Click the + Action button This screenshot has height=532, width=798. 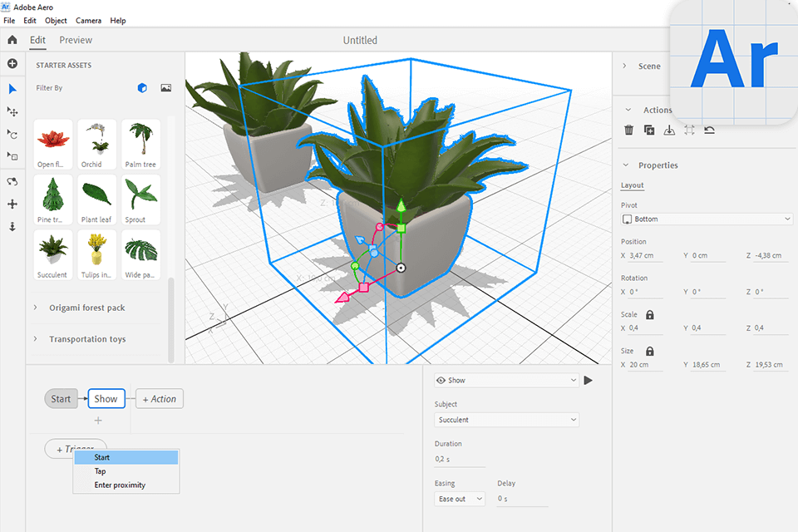(x=160, y=399)
